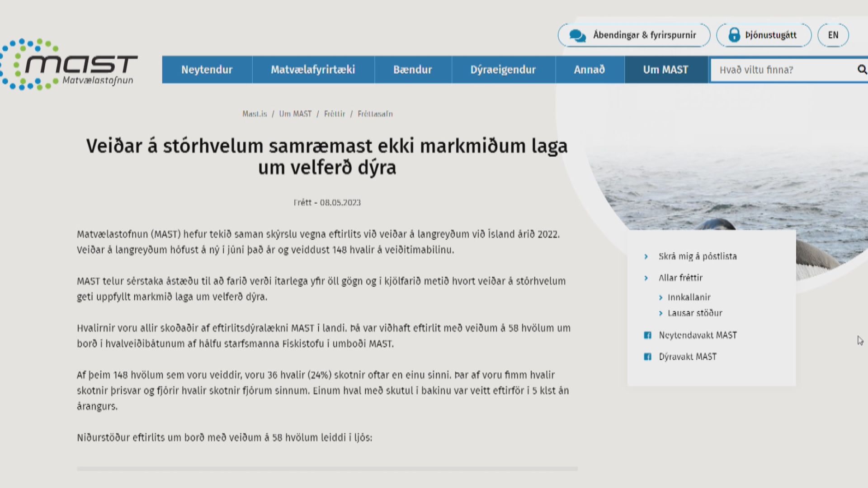
Task: Click the horizontal bar below the article
Action: click(327, 469)
